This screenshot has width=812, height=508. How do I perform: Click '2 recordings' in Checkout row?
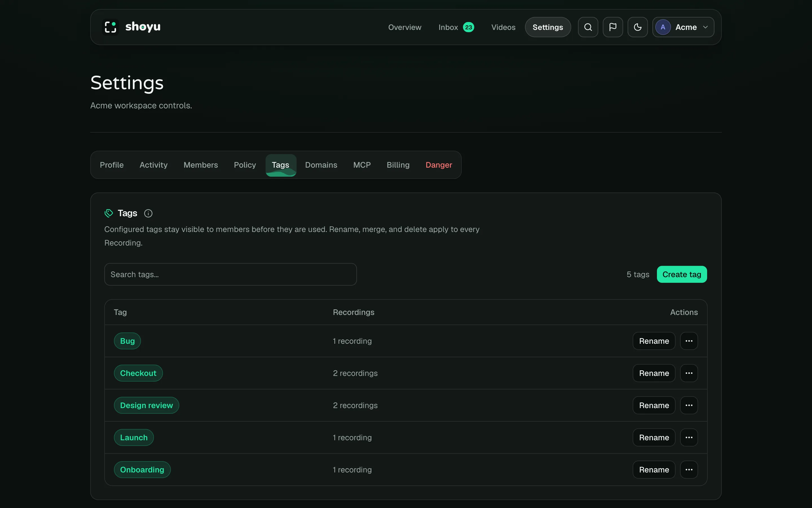tap(355, 373)
